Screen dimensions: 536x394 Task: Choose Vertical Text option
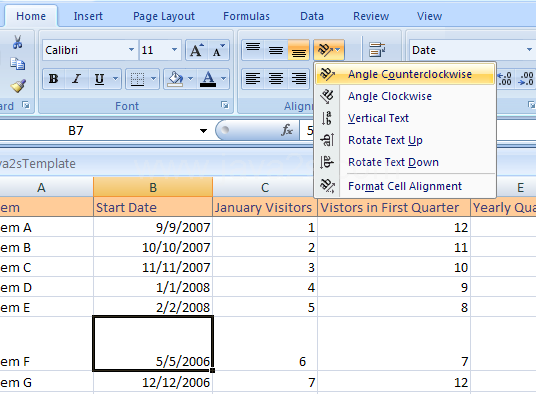pyautogui.click(x=405, y=118)
